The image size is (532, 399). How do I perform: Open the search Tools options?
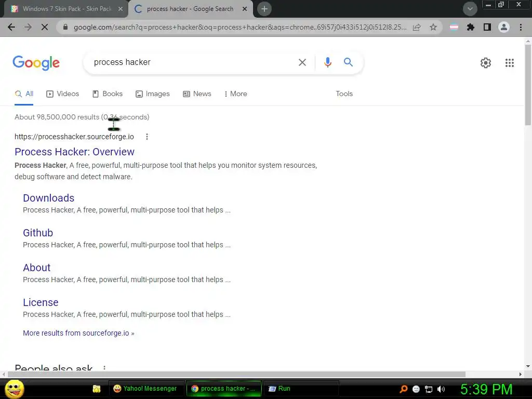[x=344, y=94]
